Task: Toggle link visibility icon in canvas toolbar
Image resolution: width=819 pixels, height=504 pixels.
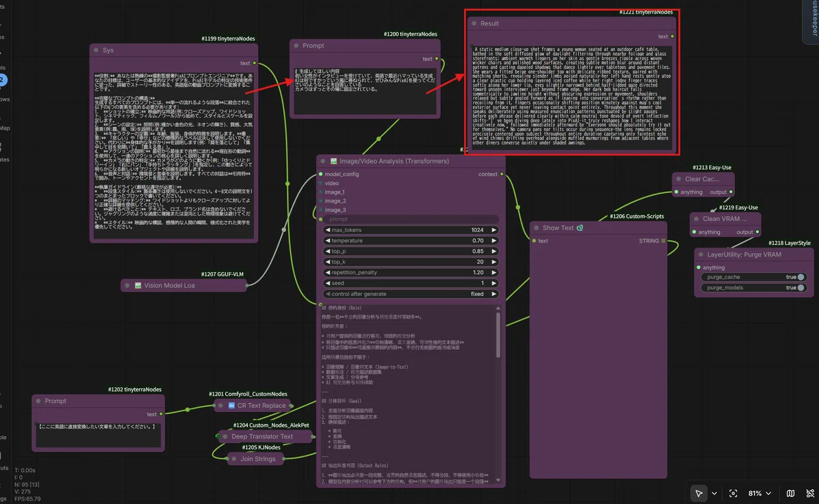Action: click(811, 493)
